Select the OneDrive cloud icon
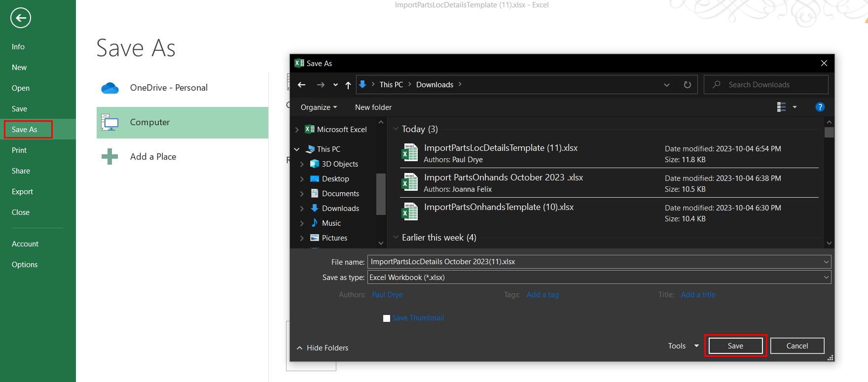 110,88
